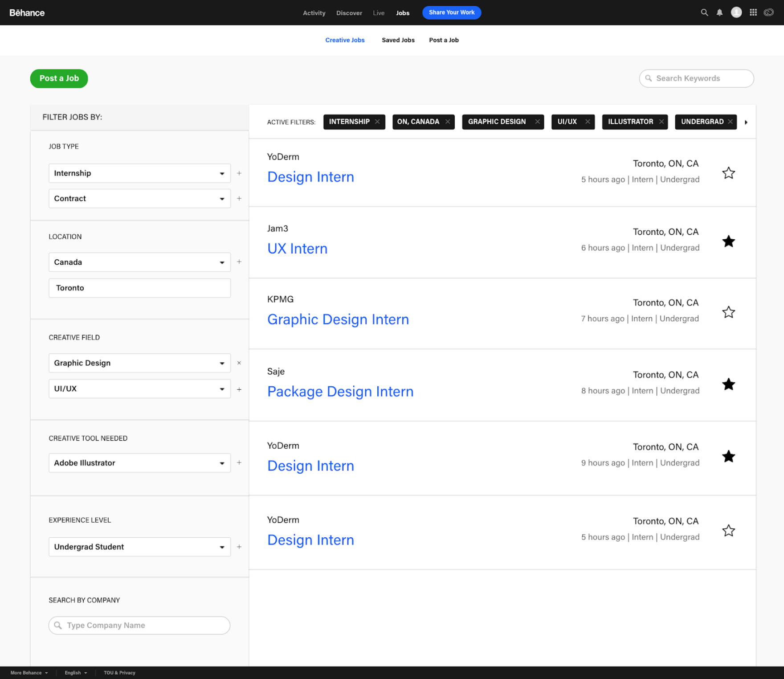The image size is (784, 679).
Task: Open the Adobe Illustrator tool dropdown
Action: pos(139,463)
